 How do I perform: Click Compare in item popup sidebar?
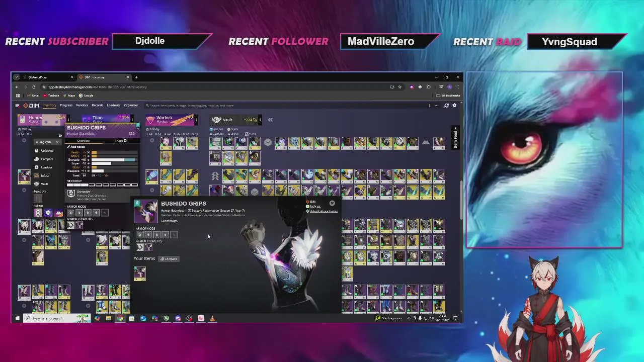coord(45,159)
